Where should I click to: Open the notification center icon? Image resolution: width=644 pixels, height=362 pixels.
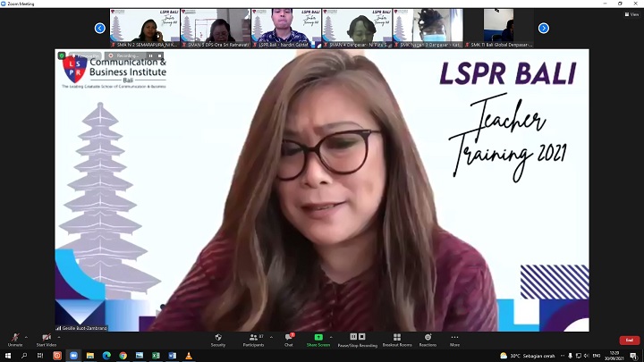633,356
